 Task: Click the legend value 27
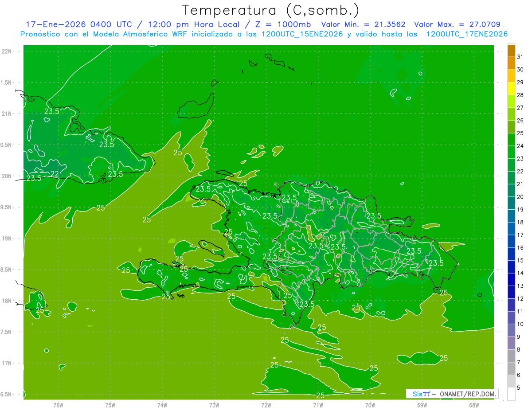point(520,108)
